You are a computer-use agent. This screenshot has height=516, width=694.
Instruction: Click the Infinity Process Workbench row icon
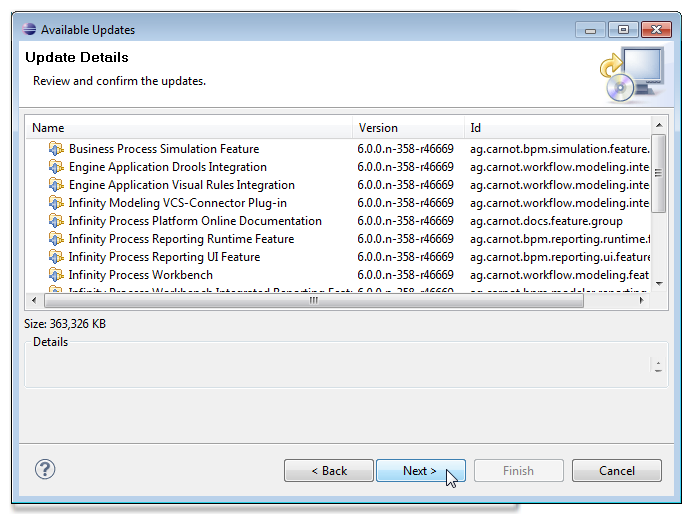pos(56,275)
